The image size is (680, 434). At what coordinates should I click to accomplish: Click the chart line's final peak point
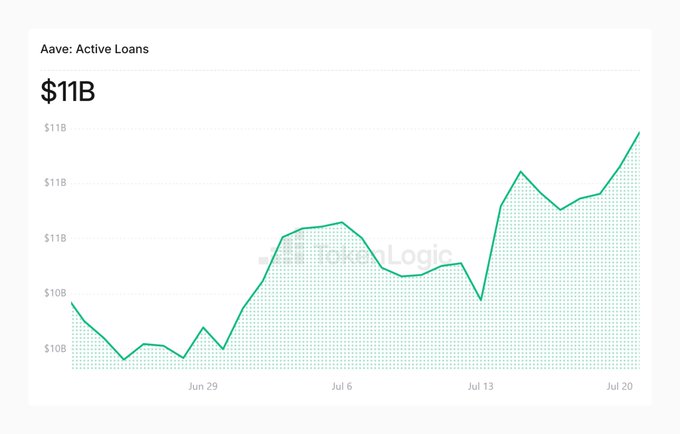(639, 133)
